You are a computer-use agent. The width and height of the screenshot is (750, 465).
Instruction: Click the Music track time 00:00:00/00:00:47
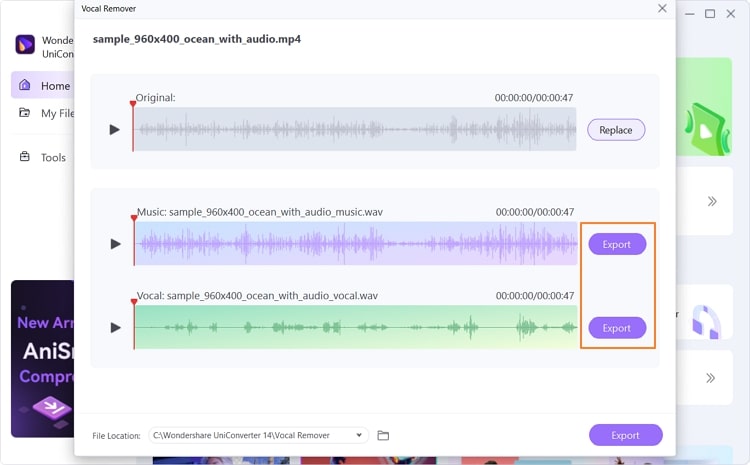(x=535, y=212)
